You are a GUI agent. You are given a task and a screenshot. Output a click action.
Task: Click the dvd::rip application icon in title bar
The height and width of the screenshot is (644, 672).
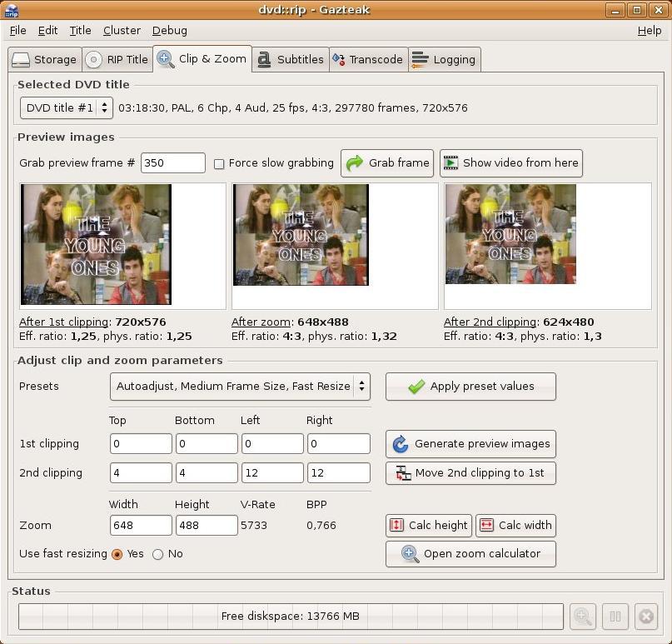pyautogui.click(x=12, y=10)
